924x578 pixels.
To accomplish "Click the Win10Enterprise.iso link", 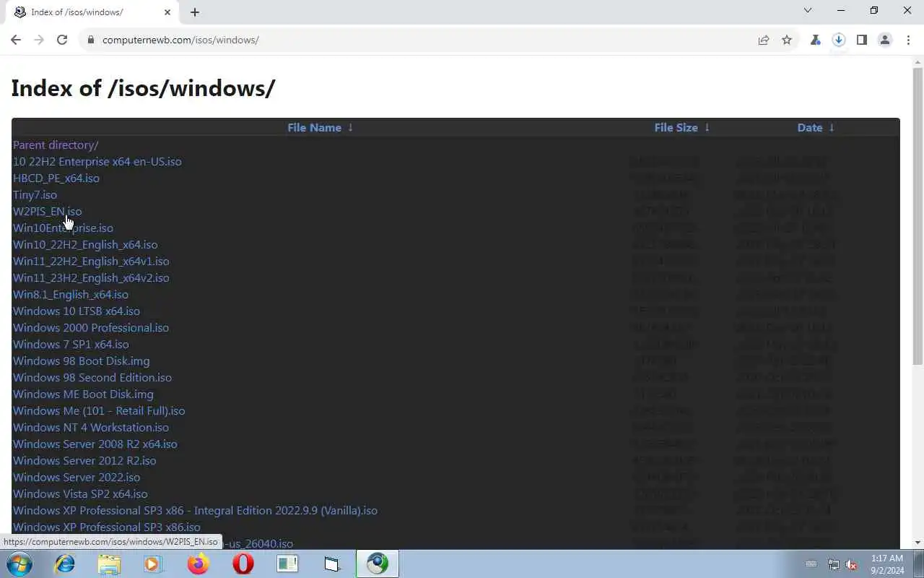I will (x=63, y=228).
